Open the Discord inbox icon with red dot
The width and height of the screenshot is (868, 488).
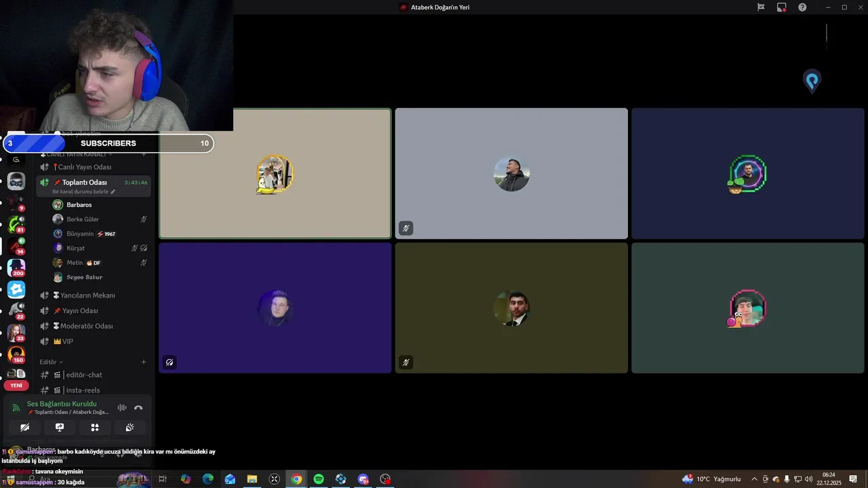782,7
